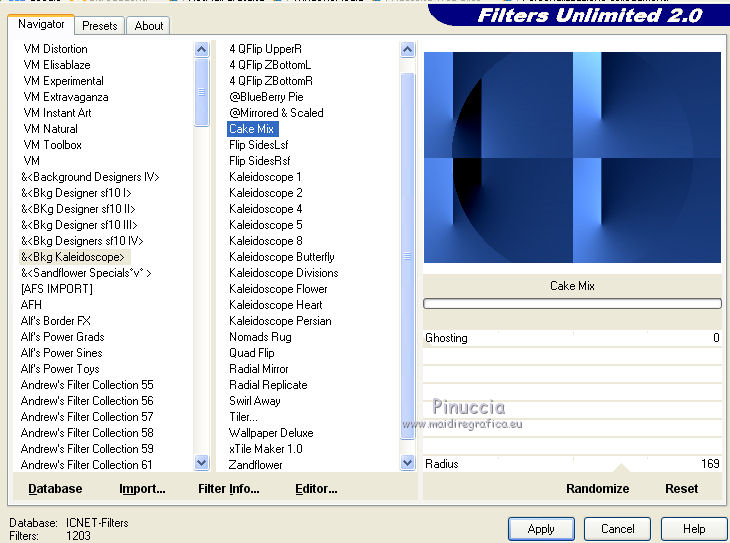Choose Quad Flip filter

click(251, 353)
